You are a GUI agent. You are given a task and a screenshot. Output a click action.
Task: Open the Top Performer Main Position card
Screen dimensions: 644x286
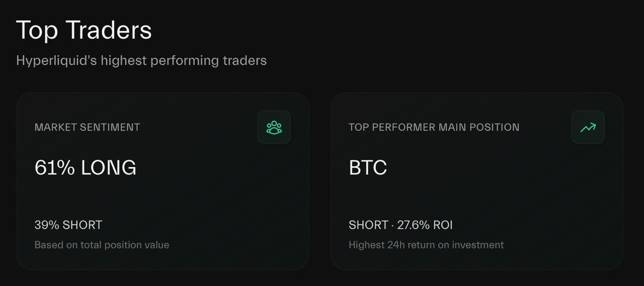coord(477,181)
